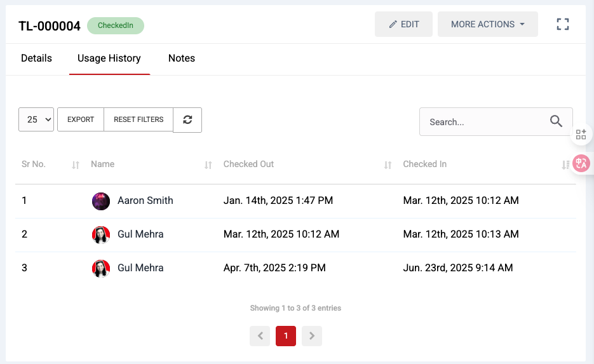Enter fullscreen with the expand icon

(x=562, y=24)
